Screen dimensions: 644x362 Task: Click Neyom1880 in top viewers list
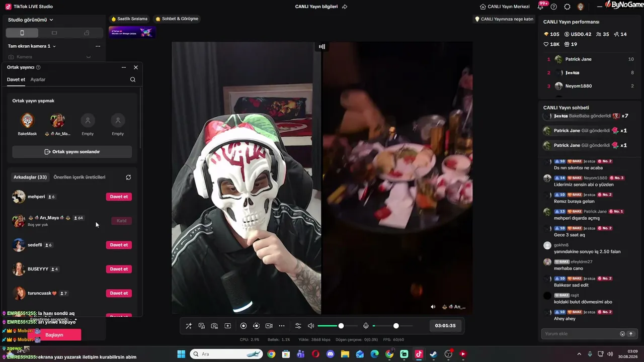(579, 86)
